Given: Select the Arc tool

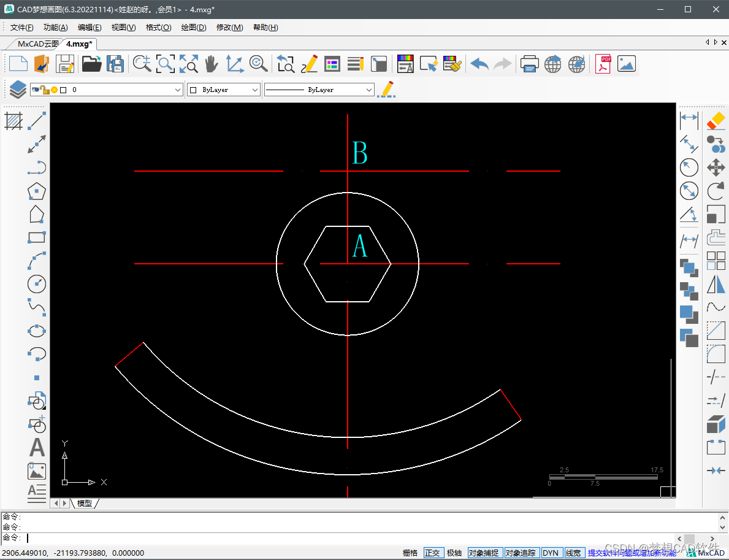Looking at the screenshot, I should (x=37, y=261).
